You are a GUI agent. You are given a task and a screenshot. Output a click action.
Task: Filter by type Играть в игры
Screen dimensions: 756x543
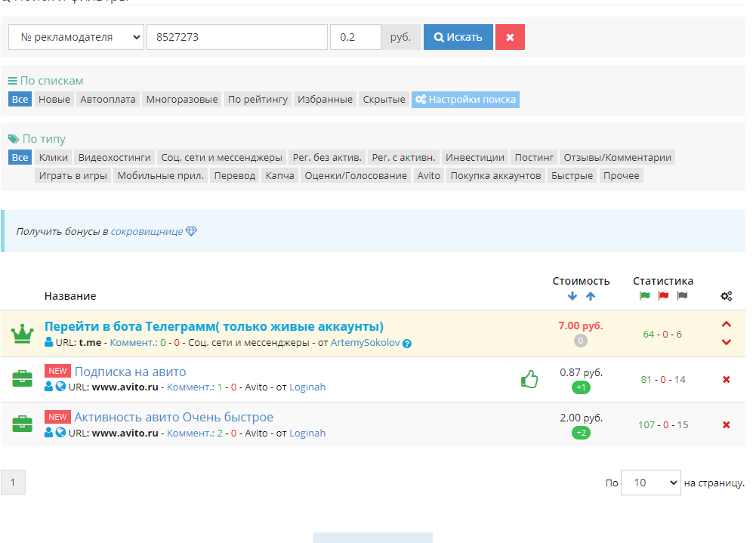[x=73, y=175]
